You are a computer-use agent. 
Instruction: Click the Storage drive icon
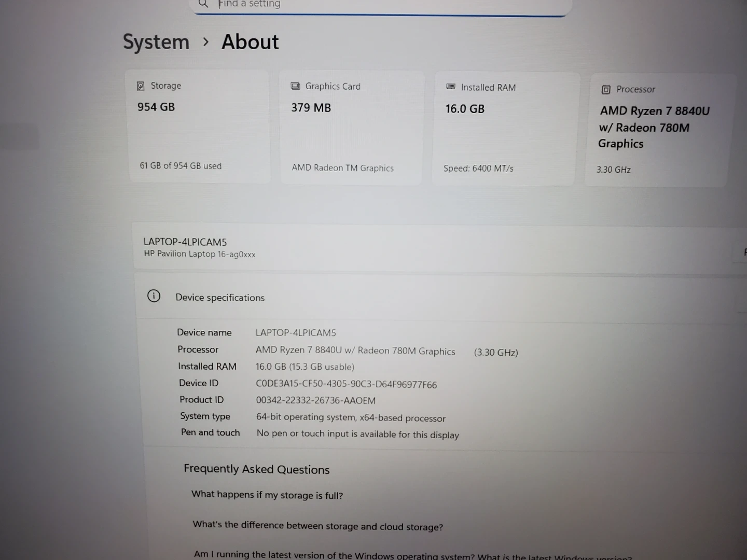141,86
